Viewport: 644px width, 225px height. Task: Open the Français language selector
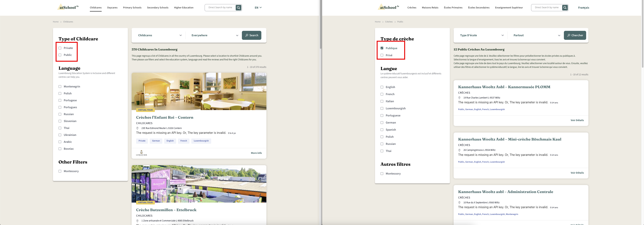point(584,8)
